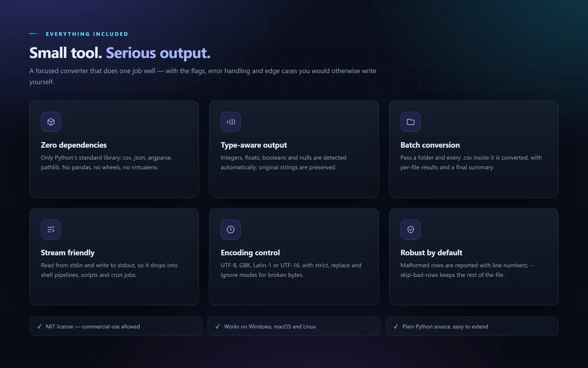588x368 pixels.
Task: Click the checkmark beside MIT license
Action: pos(40,327)
